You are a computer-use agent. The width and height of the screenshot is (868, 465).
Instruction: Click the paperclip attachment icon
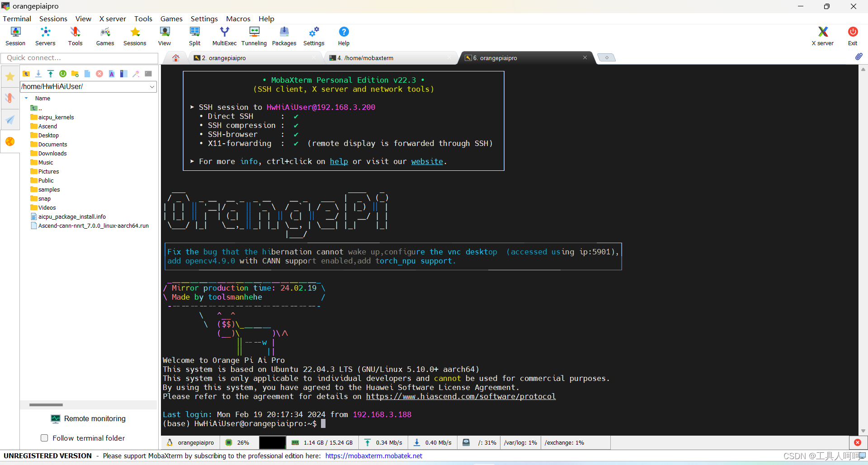pyautogui.click(x=859, y=57)
